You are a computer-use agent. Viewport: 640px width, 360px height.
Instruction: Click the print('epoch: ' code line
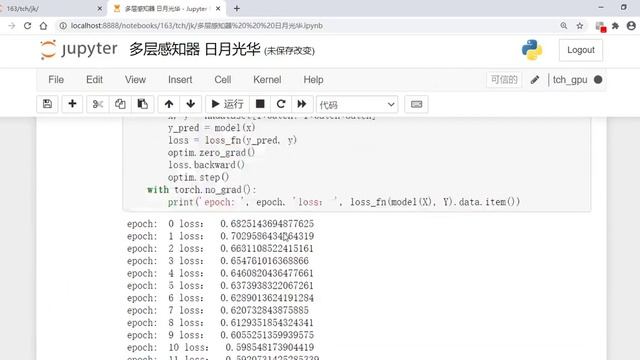[x=344, y=202]
